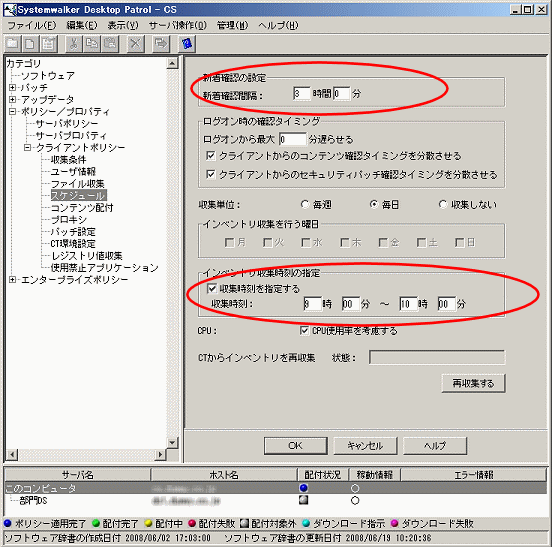Open the ファイル menu
The height and width of the screenshot is (547, 552).
click(x=32, y=25)
